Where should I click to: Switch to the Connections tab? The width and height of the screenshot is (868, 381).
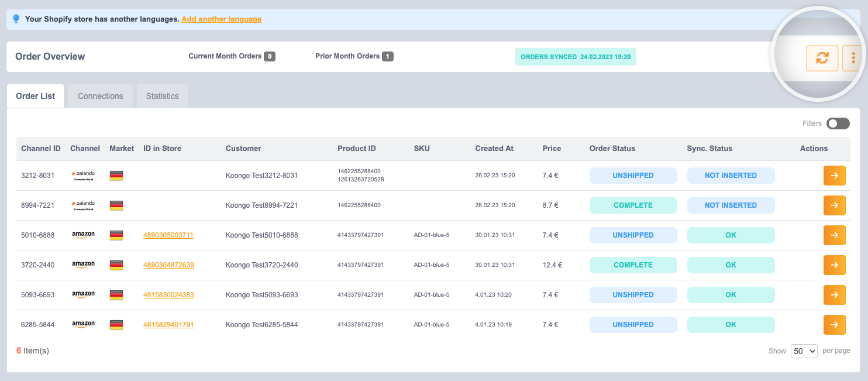click(101, 96)
